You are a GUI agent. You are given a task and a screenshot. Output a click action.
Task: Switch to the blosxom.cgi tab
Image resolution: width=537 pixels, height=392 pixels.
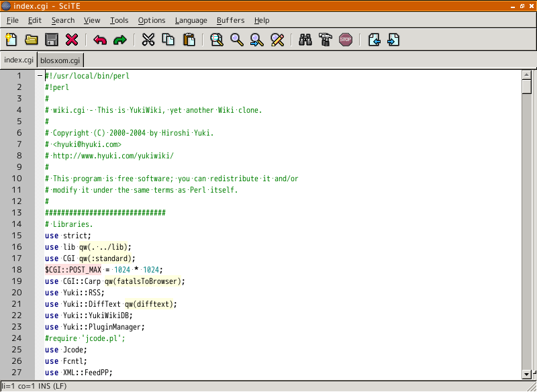click(x=60, y=60)
